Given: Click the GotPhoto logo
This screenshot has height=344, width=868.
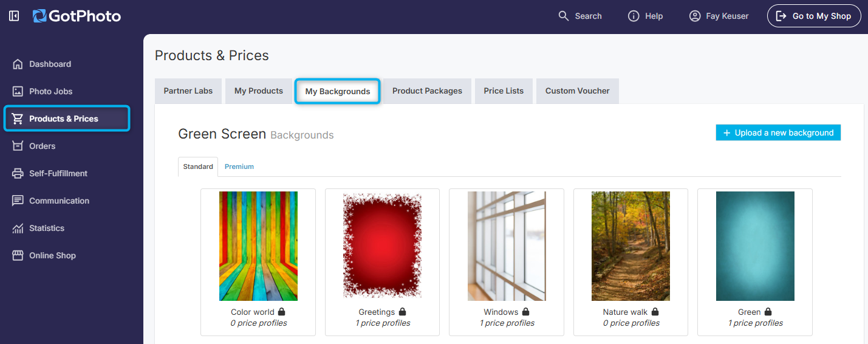Looking at the screenshot, I should (x=77, y=16).
